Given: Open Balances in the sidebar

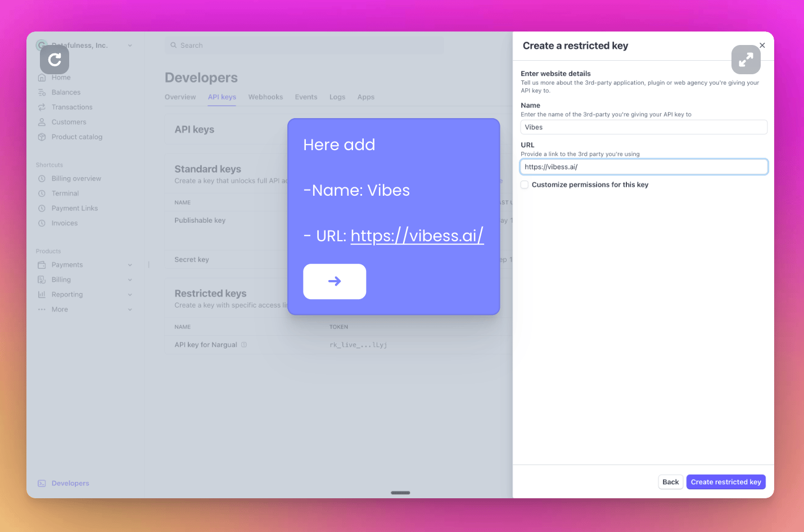Looking at the screenshot, I should (x=66, y=92).
